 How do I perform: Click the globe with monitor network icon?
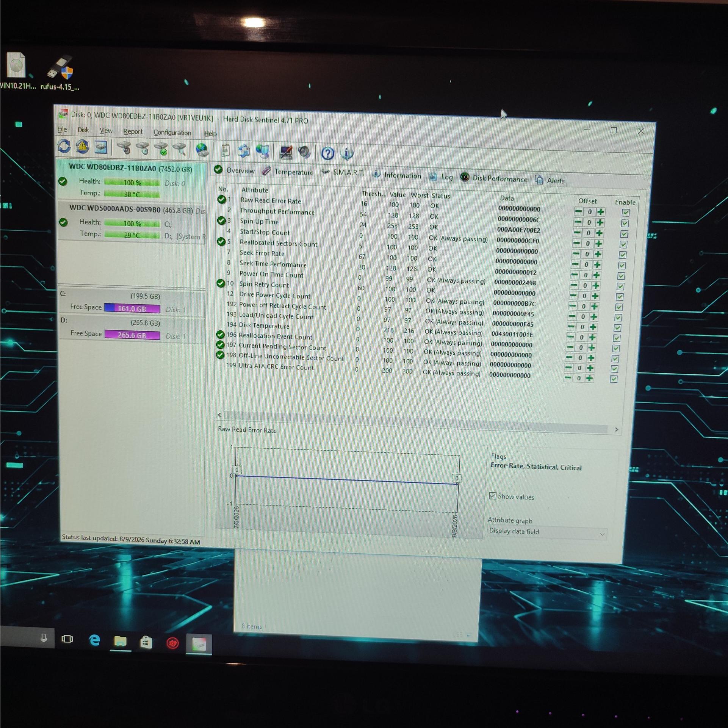263,152
